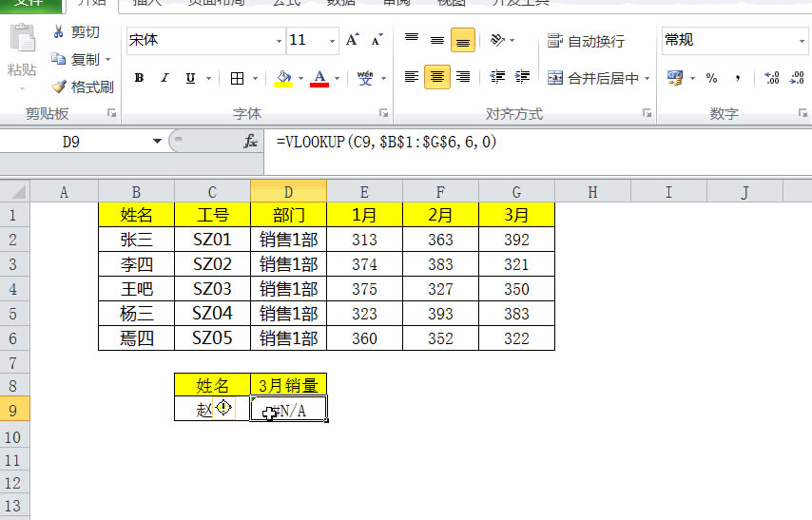Click the cell borders icon
This screenshot has height=520, width=812.
pyautogui.click(x=237, y=78)
